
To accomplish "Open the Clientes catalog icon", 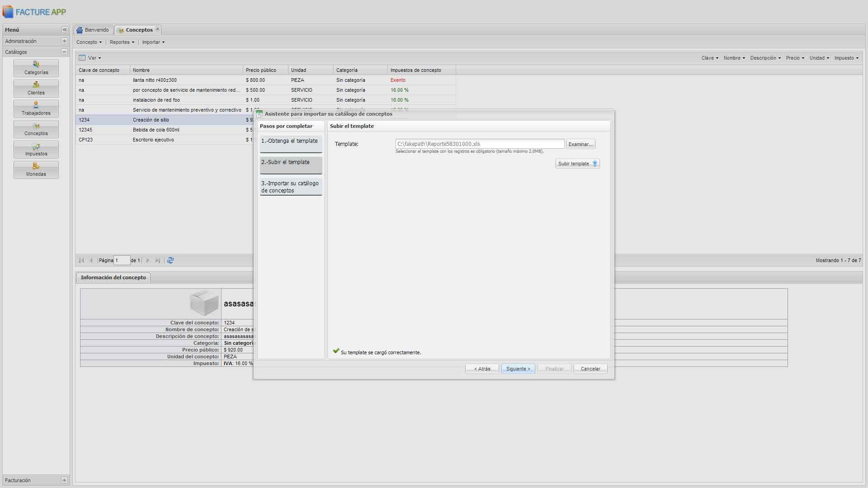I will click(x=36, y=88).
